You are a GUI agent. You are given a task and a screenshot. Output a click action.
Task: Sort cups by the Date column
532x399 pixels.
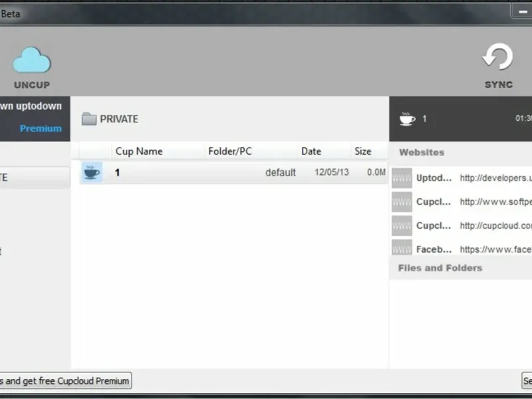(311, 152)
